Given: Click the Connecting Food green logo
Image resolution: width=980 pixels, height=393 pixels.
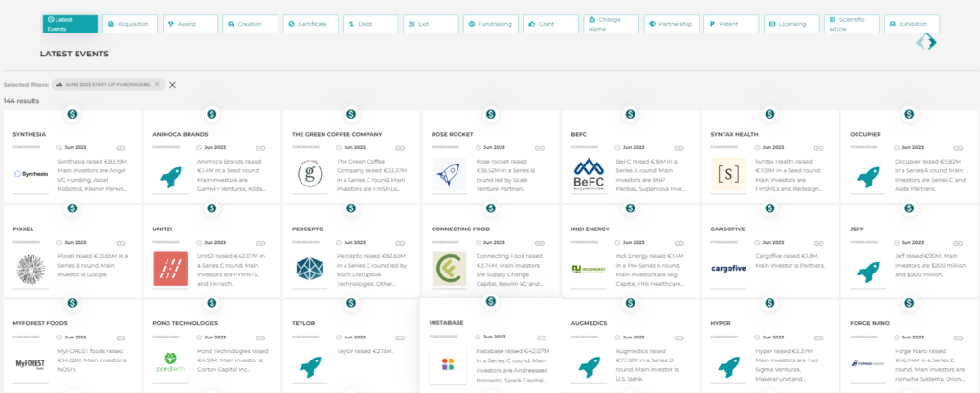Looking at the screenshot, I should [x=450, y=269].
